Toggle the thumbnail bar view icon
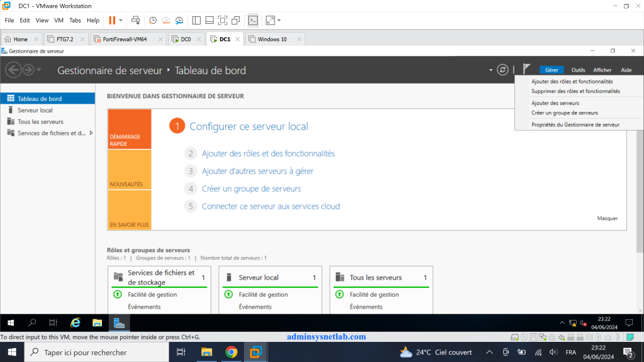Viewport: 644px width, 362px height. pyautogui.click(x=209, y=21)
